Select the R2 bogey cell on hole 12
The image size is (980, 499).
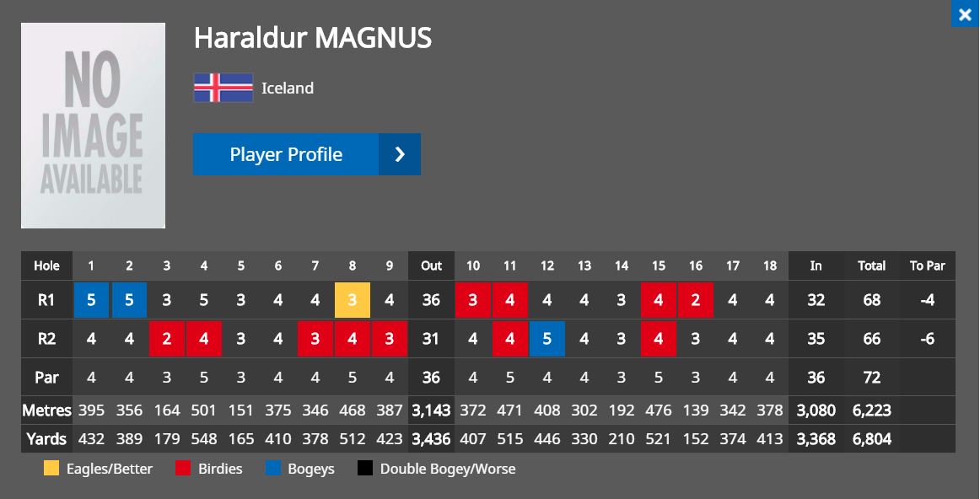pos(547,339)
